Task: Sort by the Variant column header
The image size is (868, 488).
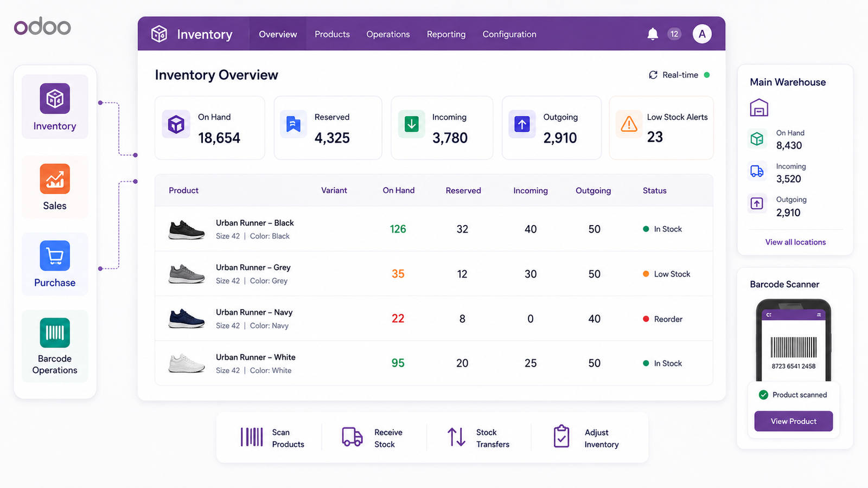Action: tap(334, 190)
